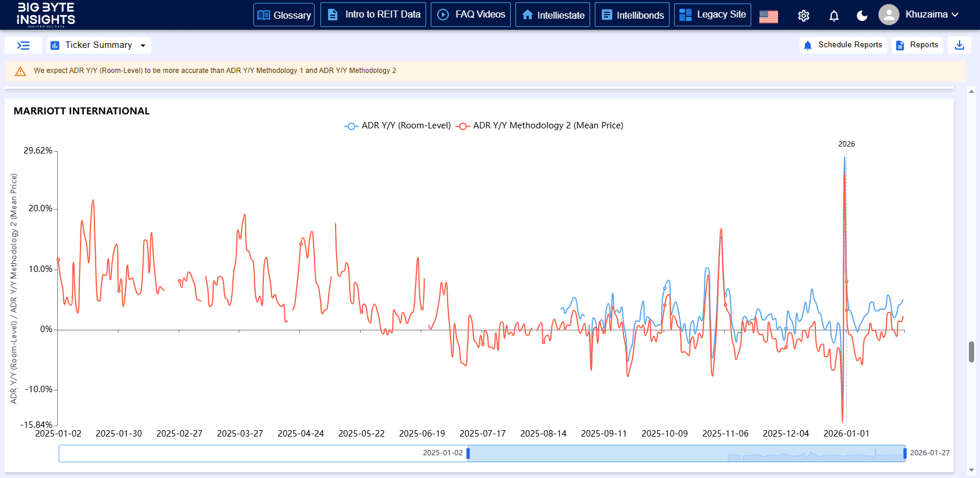Image resolution: width=980 pixels, height=478 pixels.
Task: Click Reports document icon
Action: click(900, 46)
